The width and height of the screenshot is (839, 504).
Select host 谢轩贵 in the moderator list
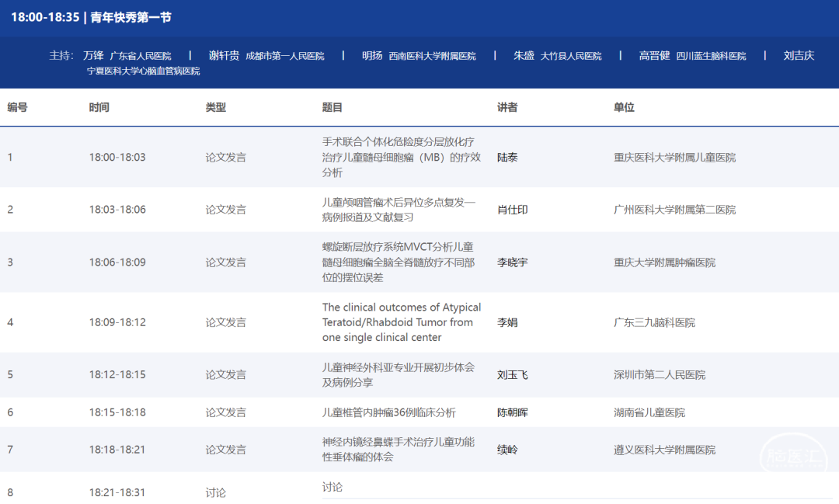tap(224, 56)
